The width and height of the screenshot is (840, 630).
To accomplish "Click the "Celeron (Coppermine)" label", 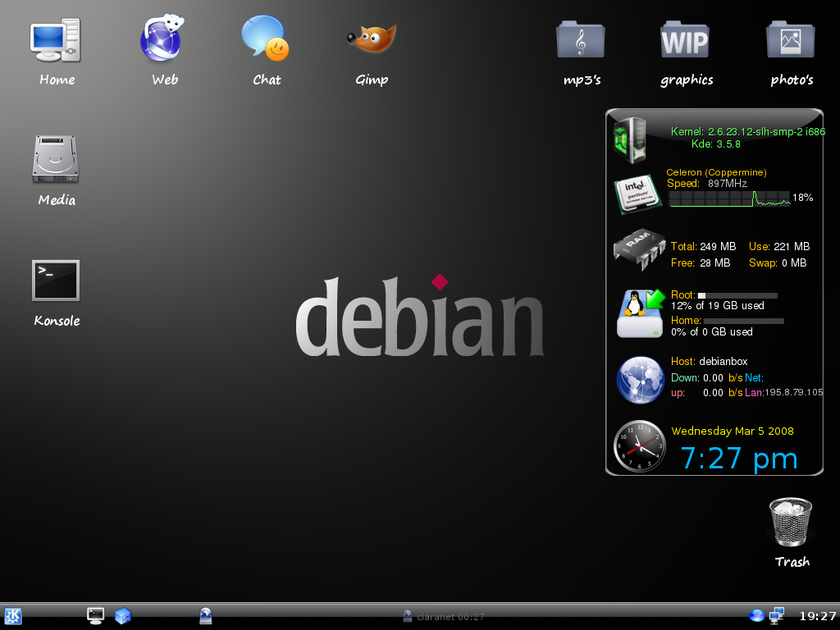I will [716, 172].
